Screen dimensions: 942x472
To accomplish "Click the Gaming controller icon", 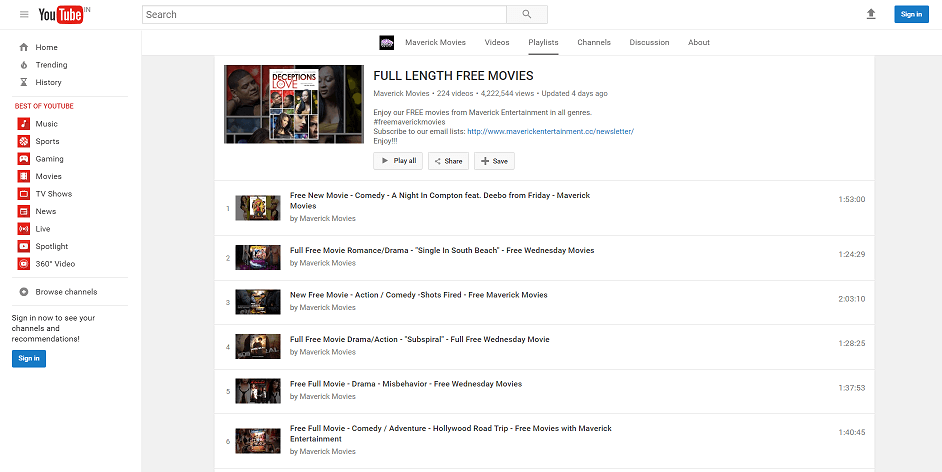I will pyautogui.click(x=23, y=159).
